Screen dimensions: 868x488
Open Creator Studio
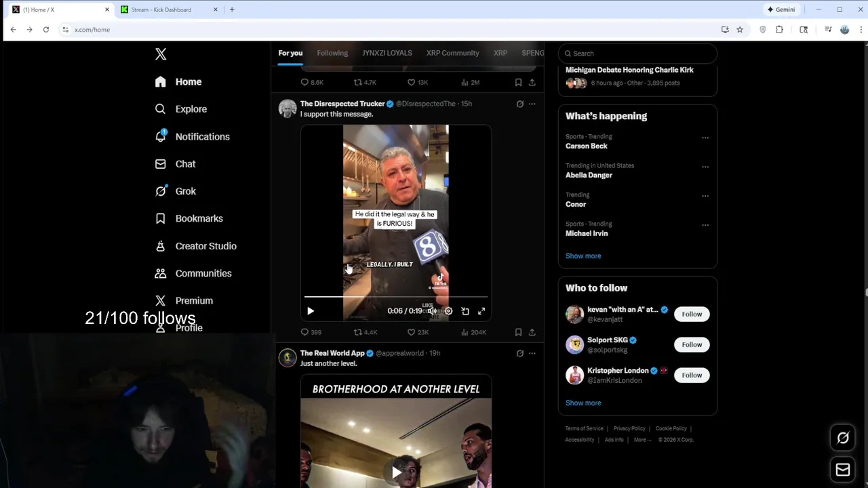(x=195, y=246)
